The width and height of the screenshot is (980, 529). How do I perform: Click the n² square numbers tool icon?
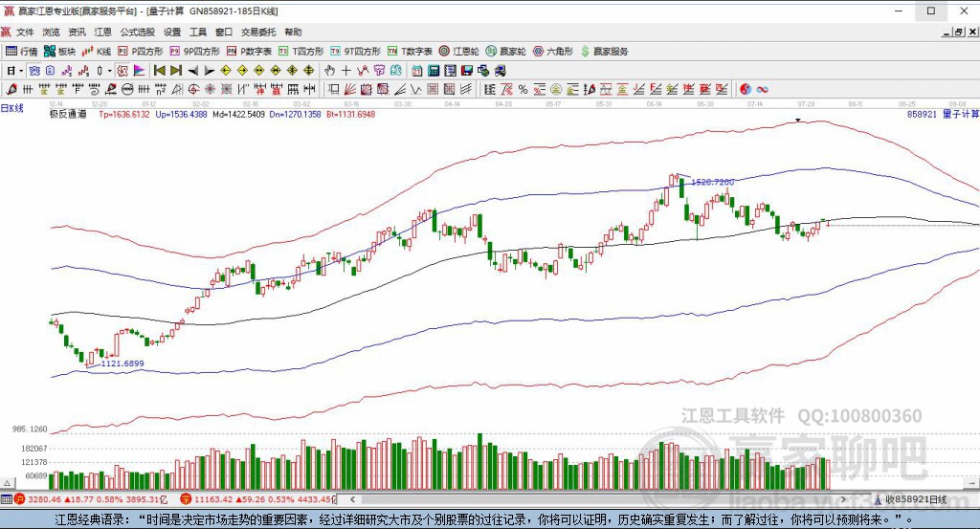pyautogui.click(x=161, y=89)
